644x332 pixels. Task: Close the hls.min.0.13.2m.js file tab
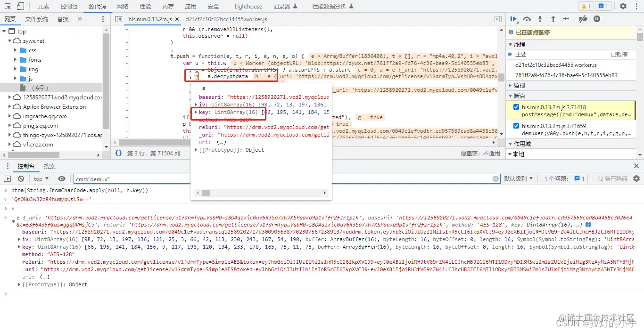click(177, 19)
